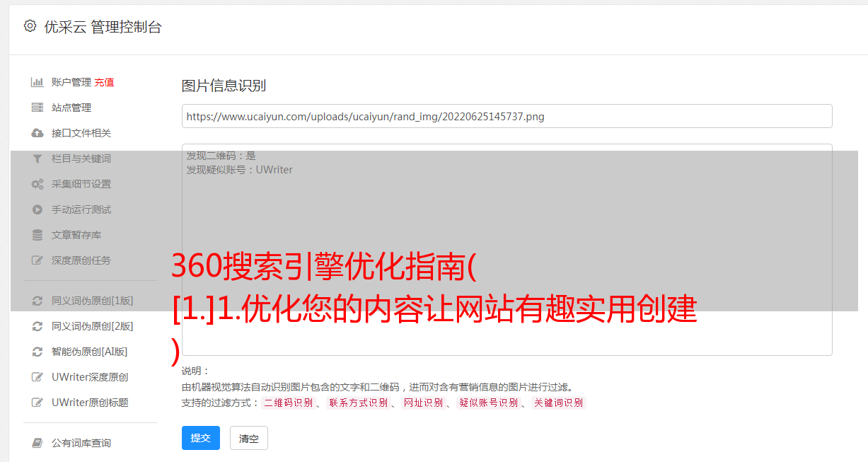Open 同义词伪原创[1版] in the sidebar
Image resolution: width=868 pixels, height=462 pixels.
[93, 301]
